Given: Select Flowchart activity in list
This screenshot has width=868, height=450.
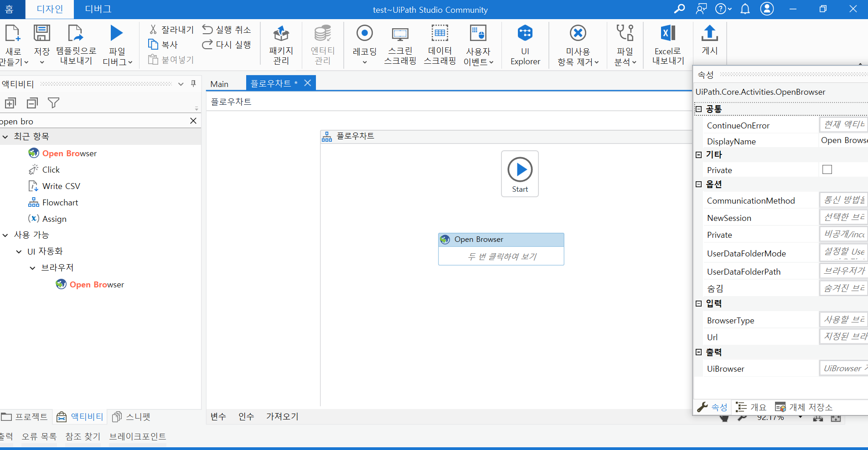Looking at the screenshot, I should coord(53,203).
